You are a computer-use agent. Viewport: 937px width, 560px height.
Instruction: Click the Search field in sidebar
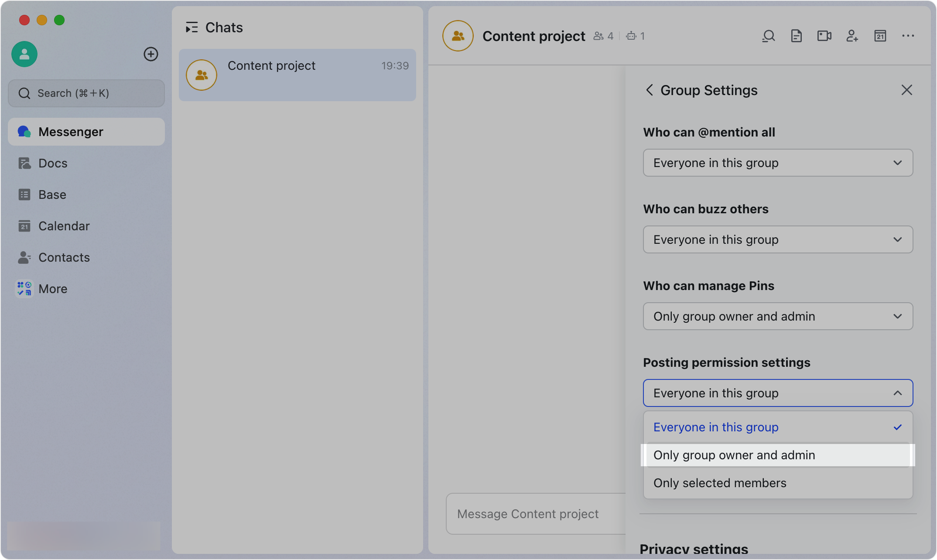(86, 93)
